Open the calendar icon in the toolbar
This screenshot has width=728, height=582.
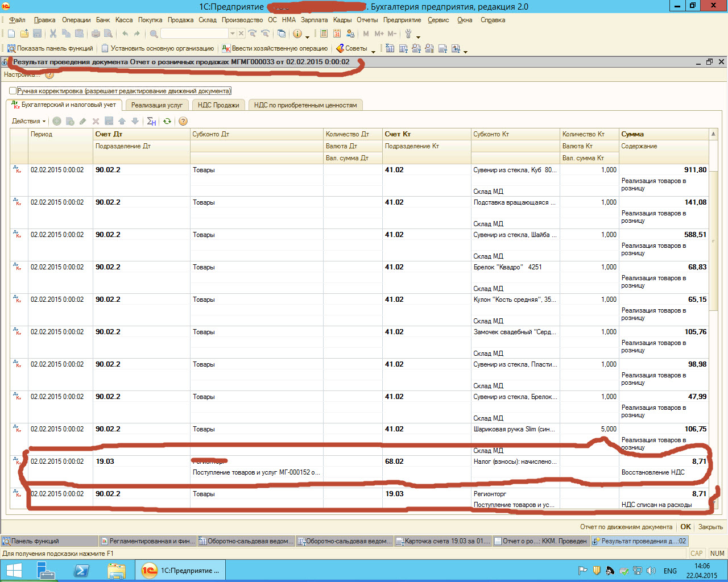[x=337, y=34]
